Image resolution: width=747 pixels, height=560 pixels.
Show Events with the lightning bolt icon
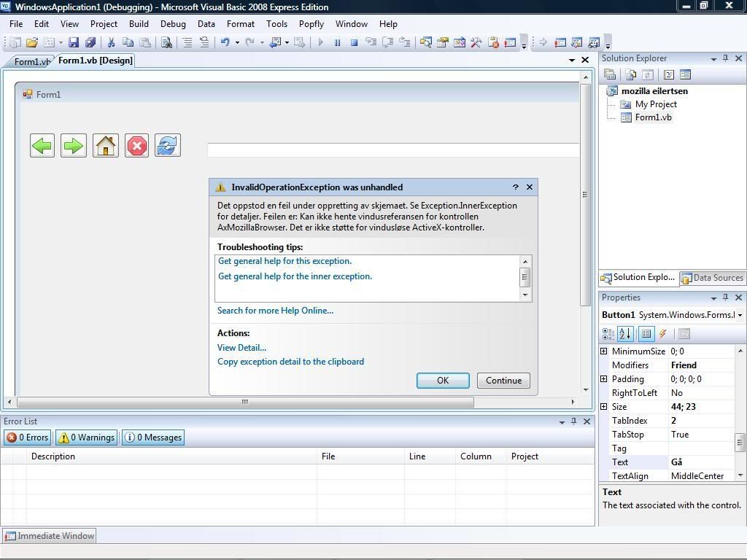pyautogui.click(x=663, y=334)
